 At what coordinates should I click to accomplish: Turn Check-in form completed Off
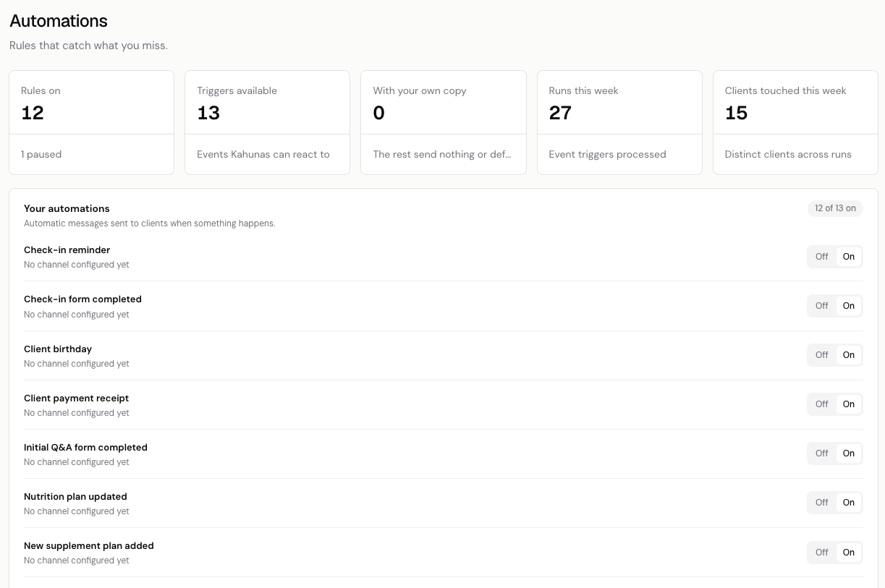[822, 306]
